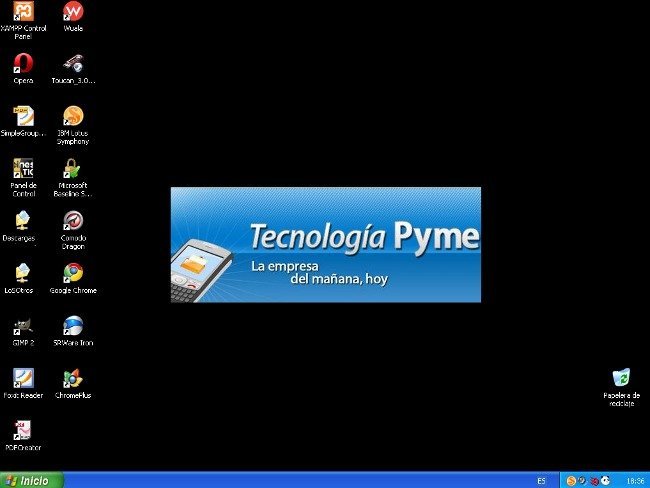Select Microsoft Baseline Security icon

click(73, 168)
